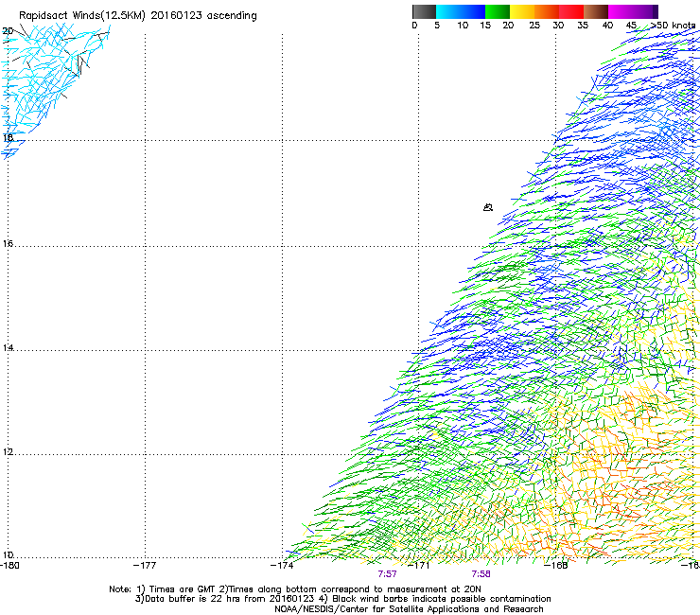The width and height of the screenshot is (700, 615).
Task: Click the 'Note: 1) Times are GMT' line
Action: pos(294,589)
